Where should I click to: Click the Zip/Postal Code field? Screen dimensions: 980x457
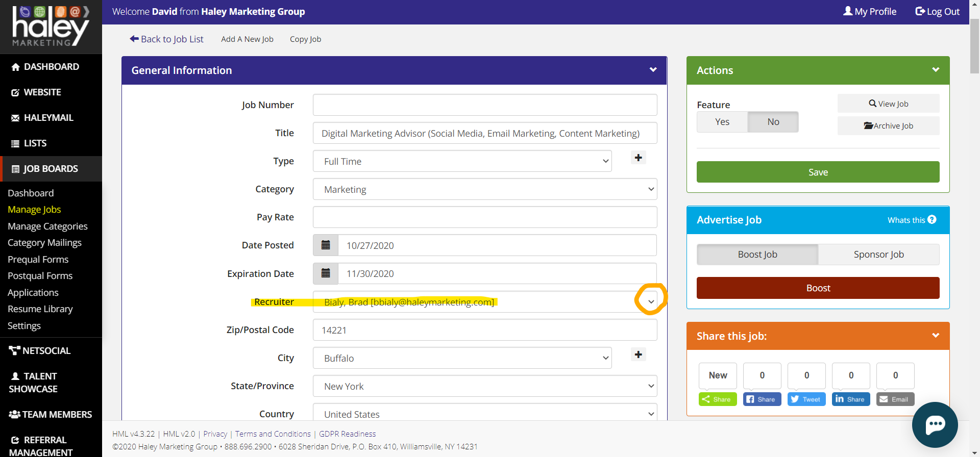[x=485, y=330]
